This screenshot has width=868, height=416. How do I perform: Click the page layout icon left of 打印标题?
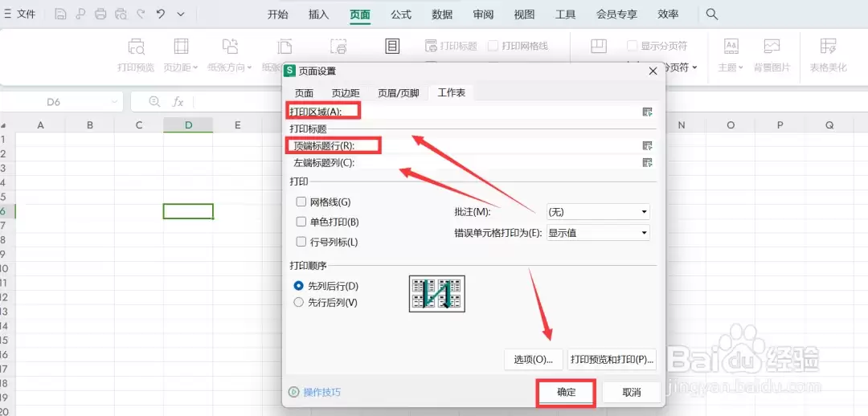[x=392, y=46]
